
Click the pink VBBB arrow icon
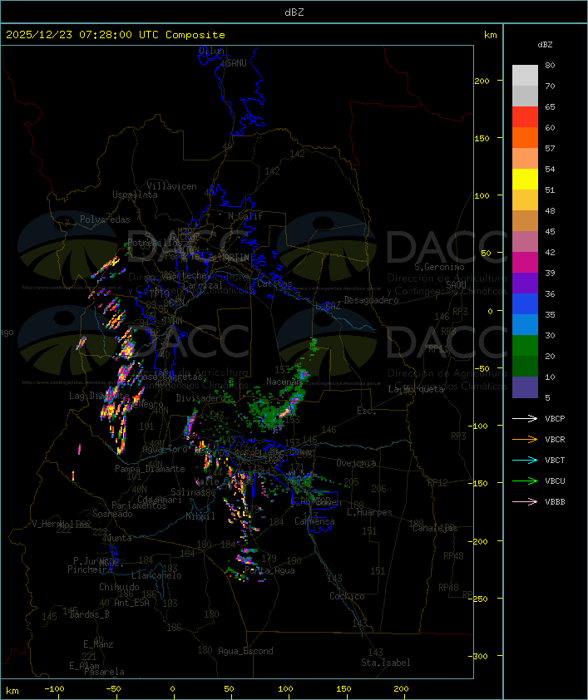[x=525, y=502]
